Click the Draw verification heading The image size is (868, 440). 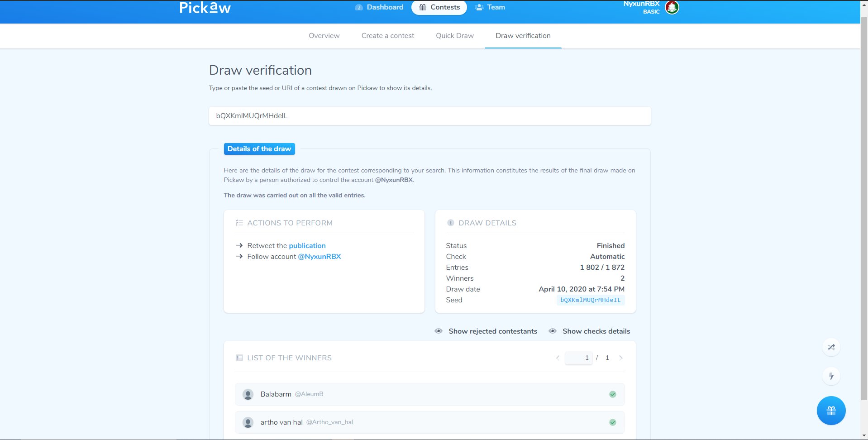260,70
